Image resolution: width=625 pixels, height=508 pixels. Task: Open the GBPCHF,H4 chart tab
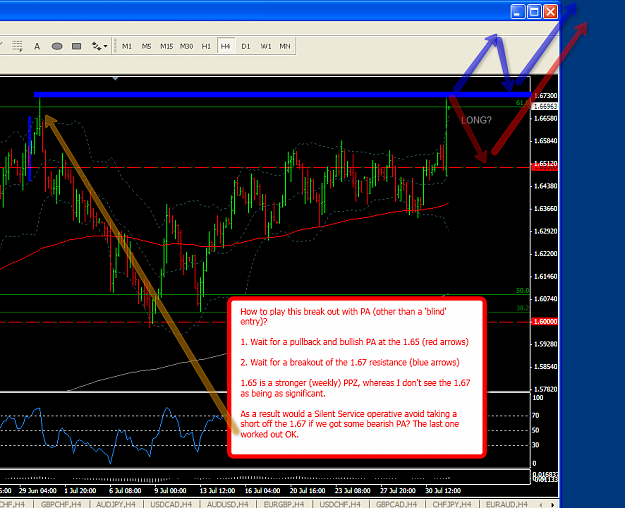61,504
